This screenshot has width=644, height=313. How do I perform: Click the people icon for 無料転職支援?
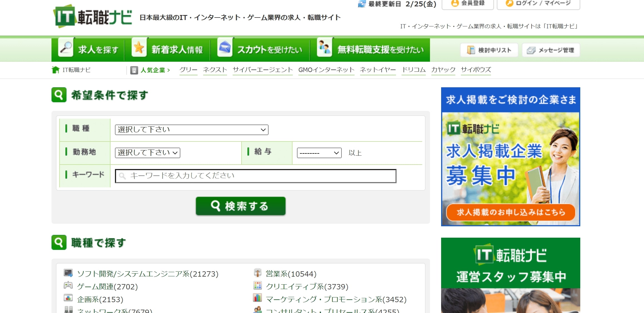[x=325, y=48]
